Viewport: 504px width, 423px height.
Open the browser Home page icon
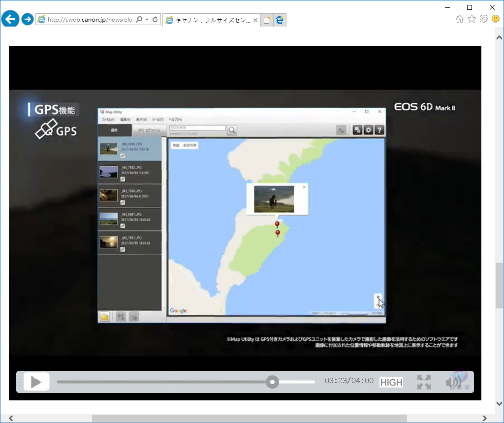460,19
